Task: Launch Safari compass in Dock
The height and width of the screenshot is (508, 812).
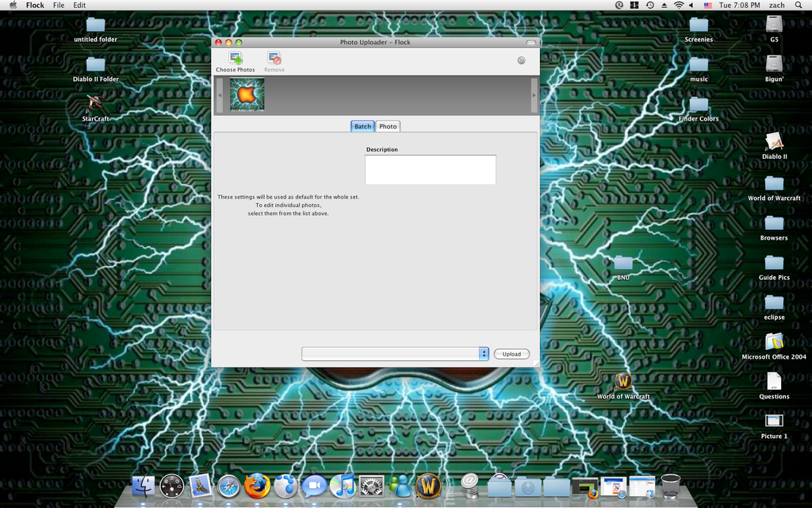Action: click(228, 487)
